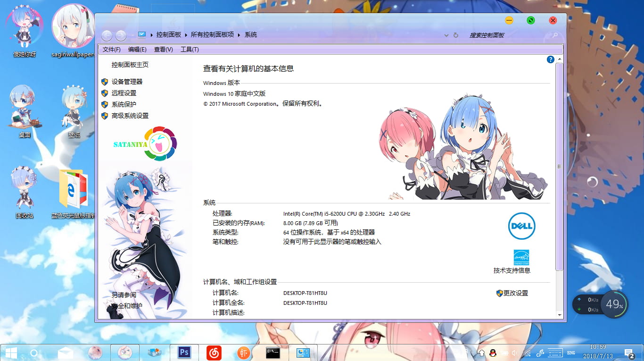
Task: Launch Photoshop from the taskbar
Action: [184, 353]
